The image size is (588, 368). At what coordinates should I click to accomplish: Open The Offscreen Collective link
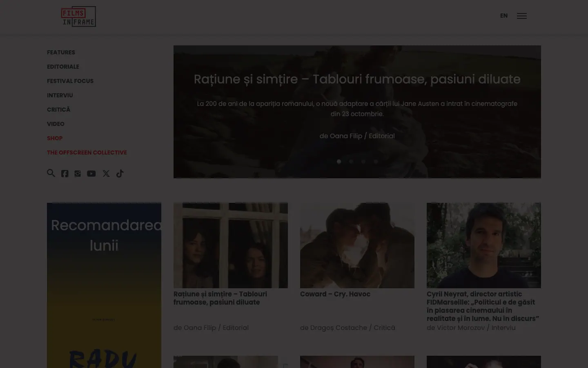coord(87,153)
